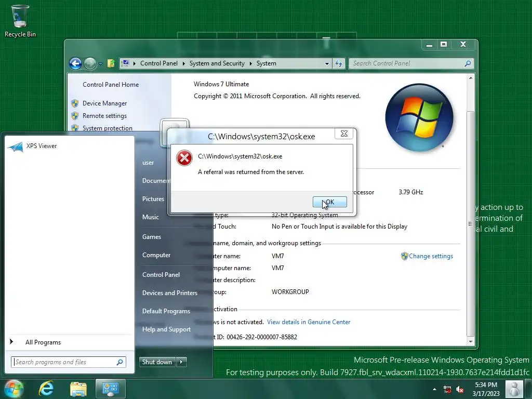Click the Shut down button
Screen dimensions: 532x399
coord(157,362)
